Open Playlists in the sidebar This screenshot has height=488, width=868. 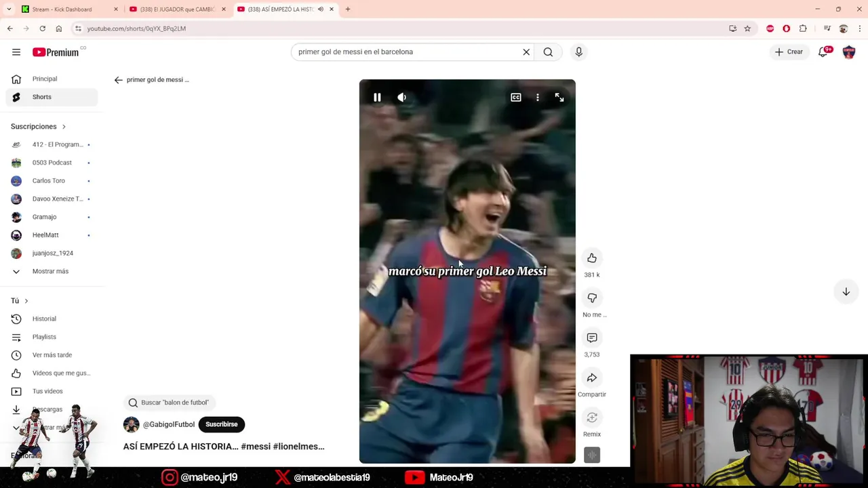pyautogui.click(x=52, y=337)
